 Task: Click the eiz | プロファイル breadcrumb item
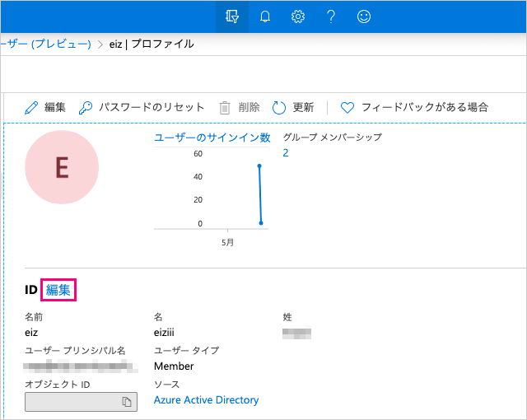click(152, 44)
